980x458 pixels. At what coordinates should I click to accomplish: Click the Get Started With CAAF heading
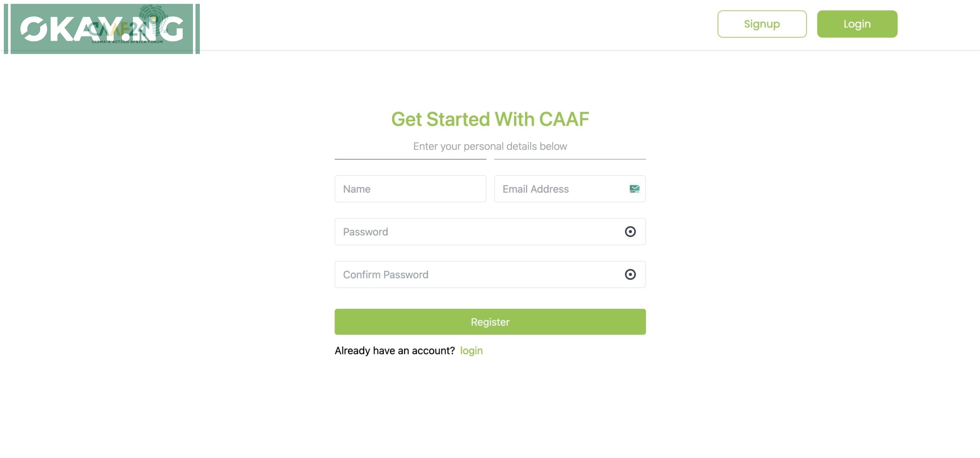[490, 119]
